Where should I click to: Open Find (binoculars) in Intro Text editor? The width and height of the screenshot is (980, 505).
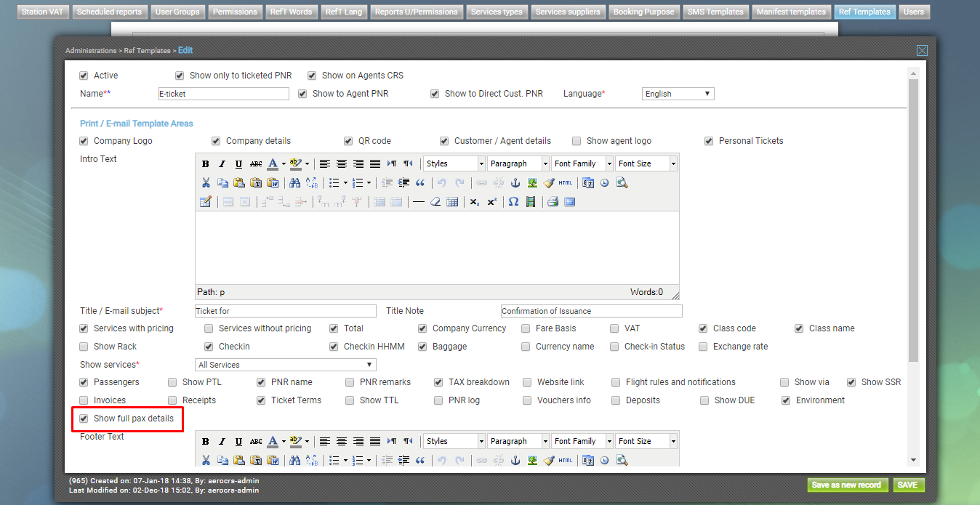[x=294, y=182]
